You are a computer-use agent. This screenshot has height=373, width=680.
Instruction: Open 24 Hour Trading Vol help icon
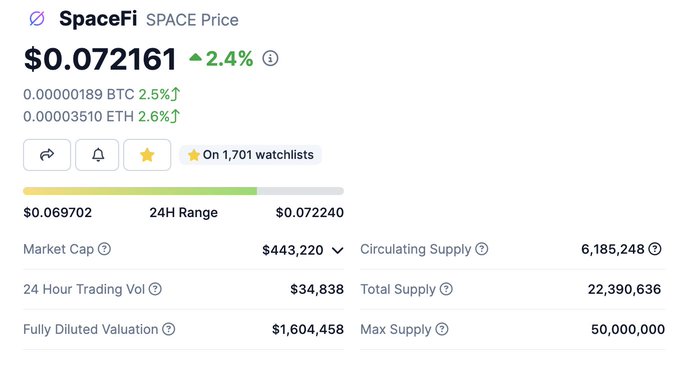[155, 289]
